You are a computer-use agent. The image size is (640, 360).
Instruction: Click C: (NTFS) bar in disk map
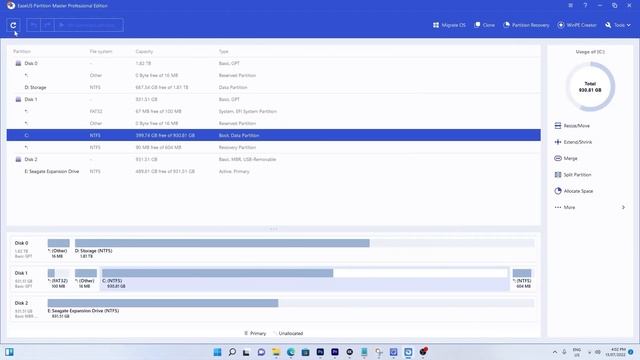[304, 273]
